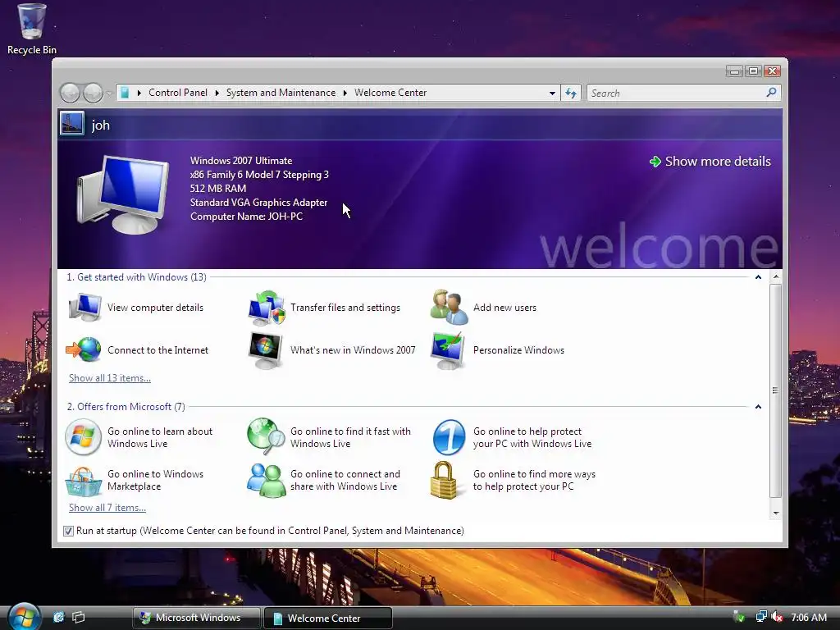Screen dimensions: 840x630
Task: Click the Control Panel breadcrumb
Action: 178,93
